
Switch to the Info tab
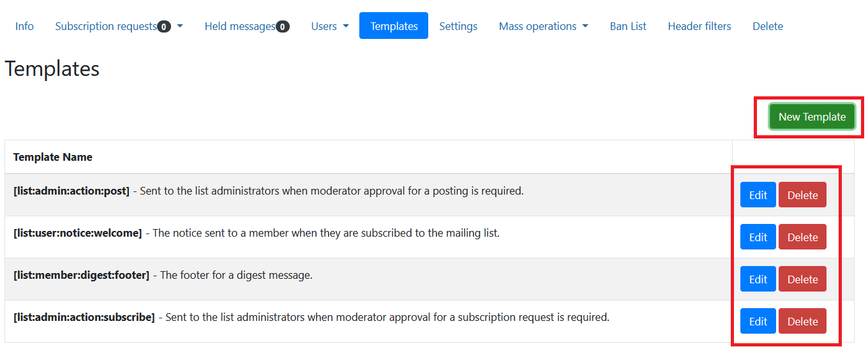[24, 26]
